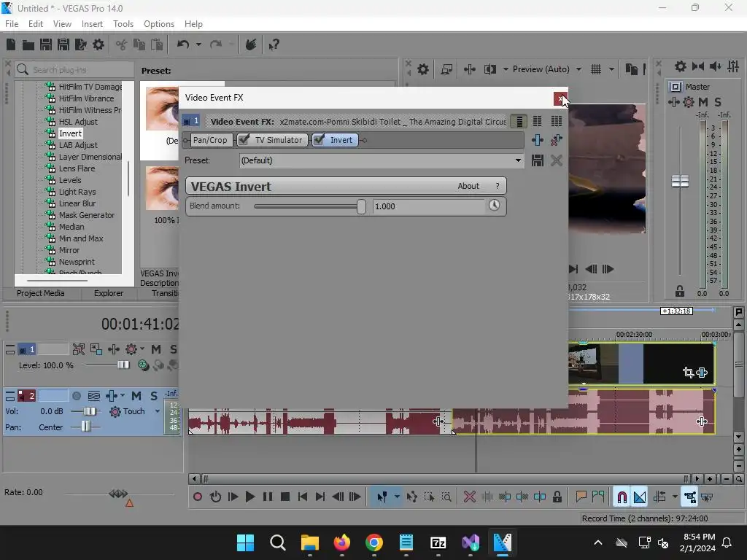This screenshot has height=560, width=747.
Task: Open preview overlays grid icon
Action: click(596, 69)
